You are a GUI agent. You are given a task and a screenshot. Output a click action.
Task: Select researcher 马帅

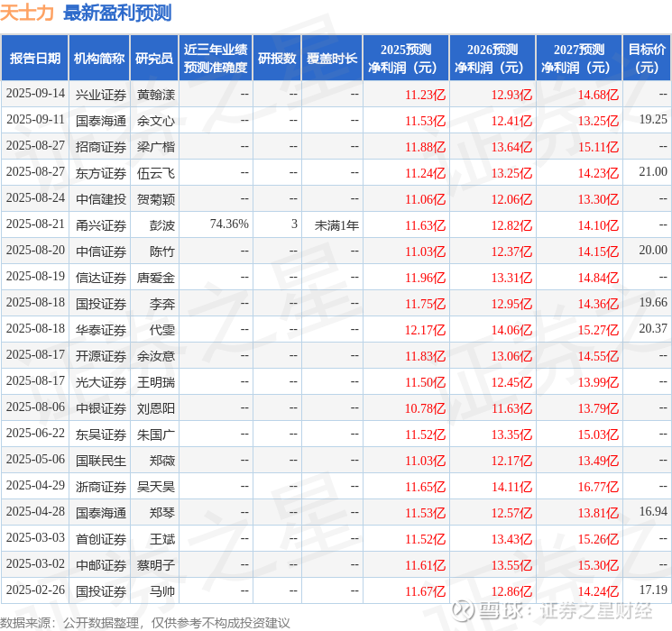[x=162, y=591]
